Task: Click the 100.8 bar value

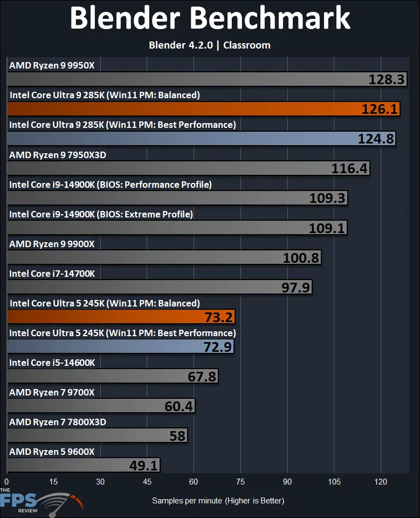Action: 301,258
